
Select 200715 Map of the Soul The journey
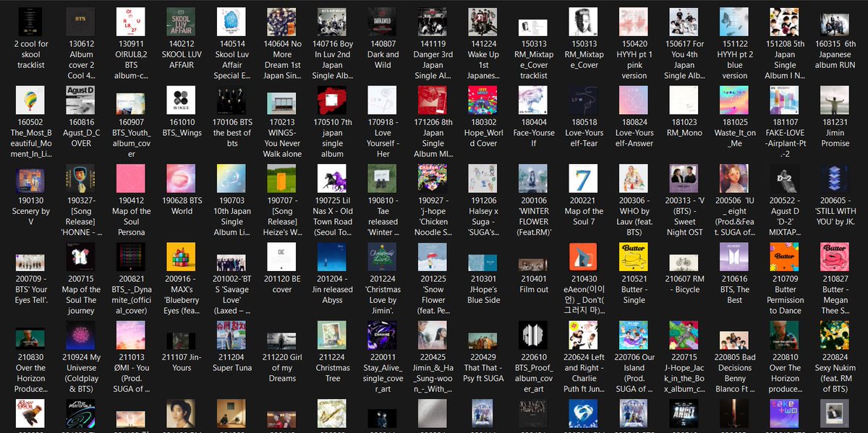(81, 257)
